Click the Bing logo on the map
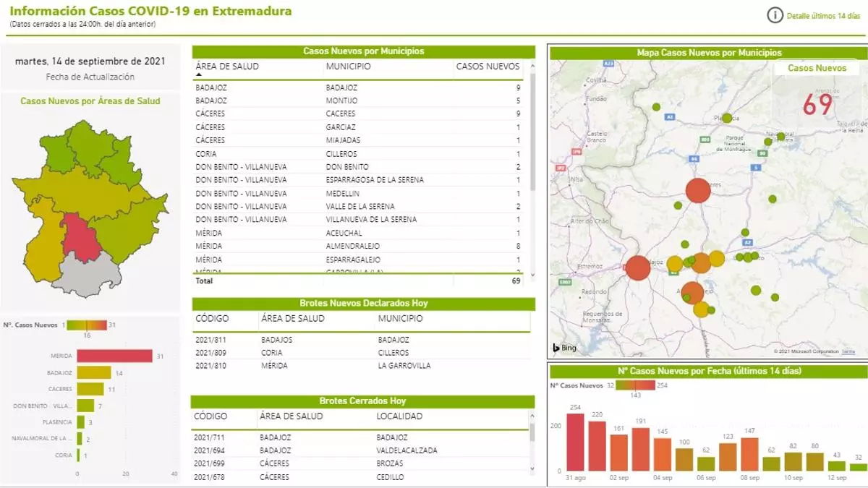The height and width of the screenshot is (488, 868). coord(565,348)
